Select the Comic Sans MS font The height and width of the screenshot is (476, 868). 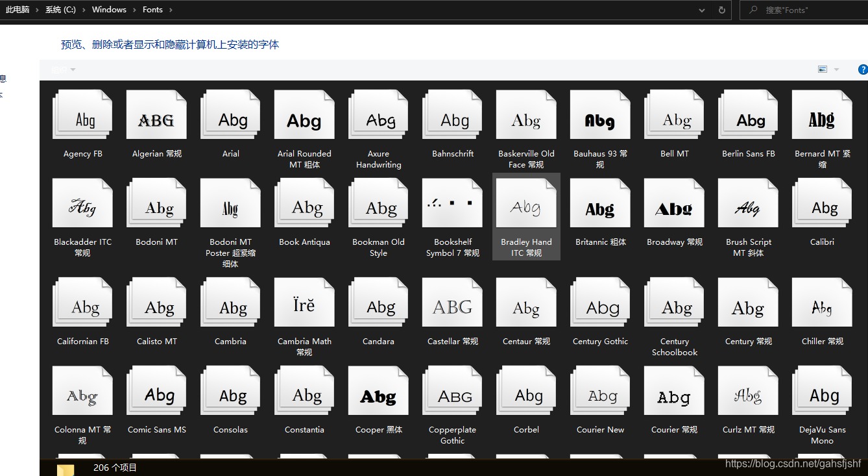tap(156, 391)
